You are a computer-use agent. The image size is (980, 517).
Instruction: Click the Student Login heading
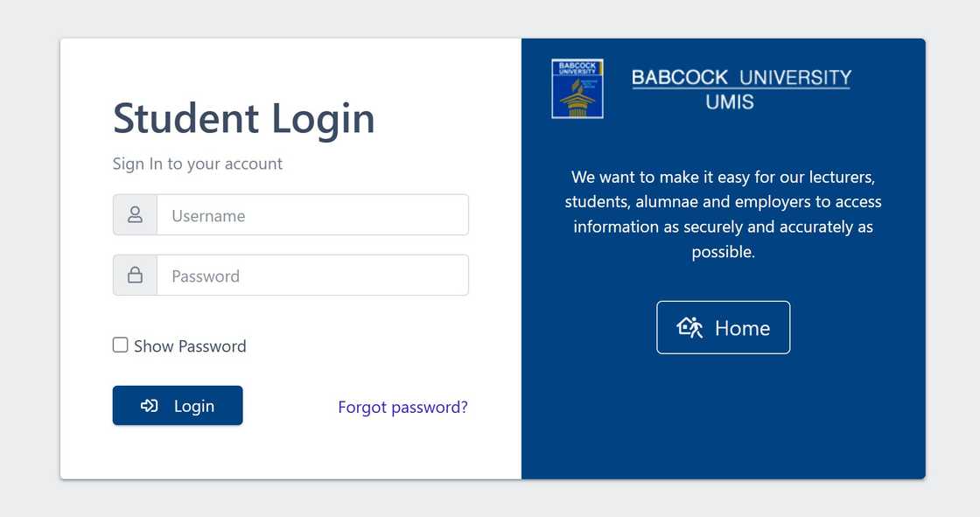pyautogui.click(x=243, y=118)
